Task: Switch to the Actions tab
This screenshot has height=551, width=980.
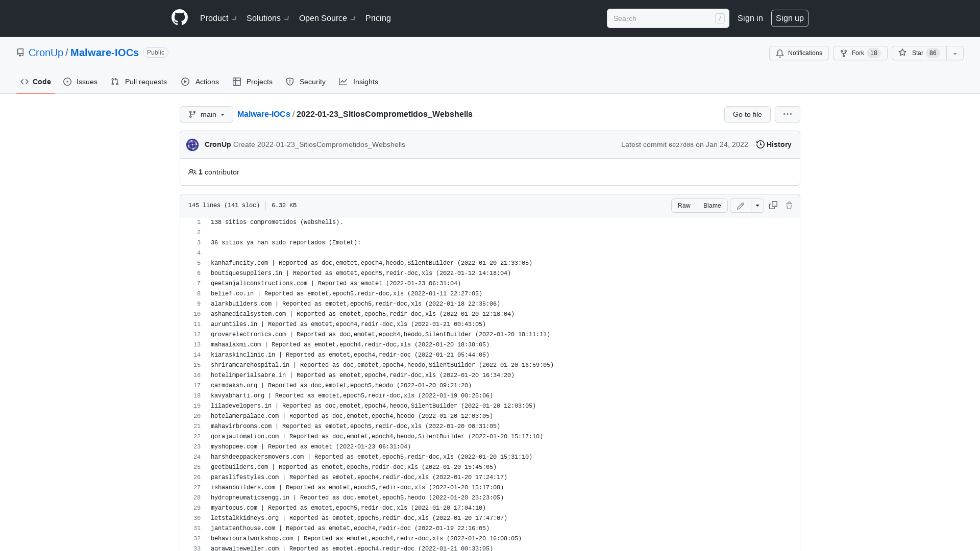Action: pyautogui.click(x=200, y=82)
